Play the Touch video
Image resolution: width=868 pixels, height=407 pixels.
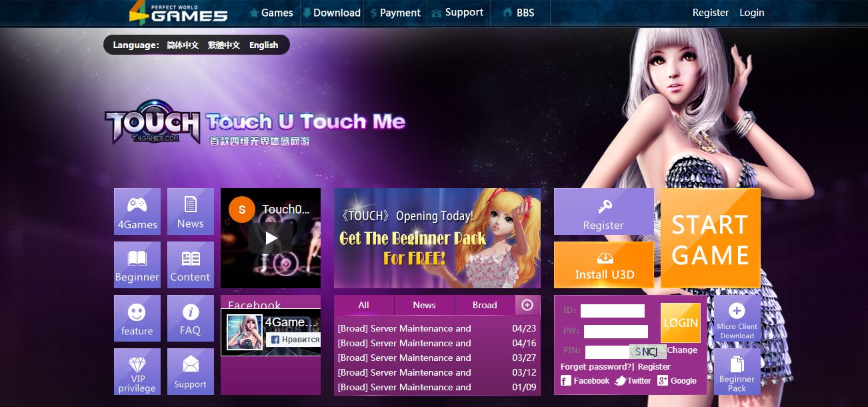click(271, 238)
